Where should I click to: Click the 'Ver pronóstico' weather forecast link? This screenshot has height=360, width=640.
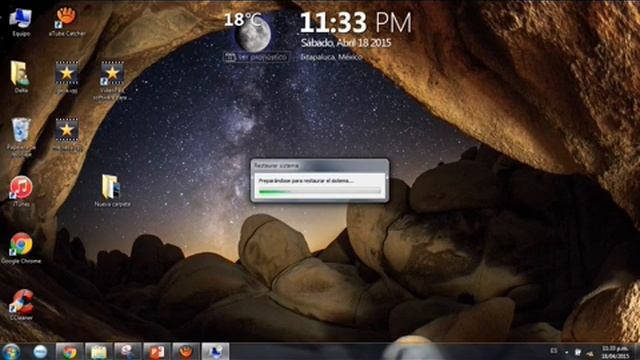click(257, 57)
